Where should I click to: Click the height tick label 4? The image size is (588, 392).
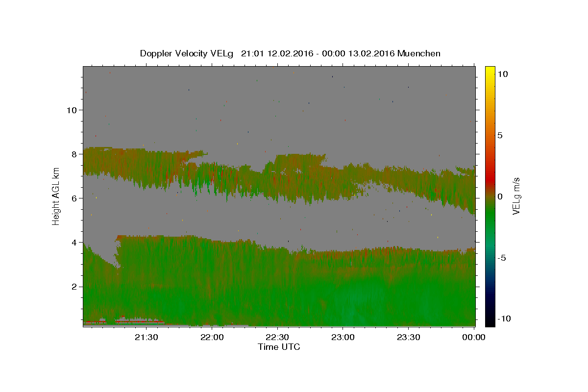point(74,242)
